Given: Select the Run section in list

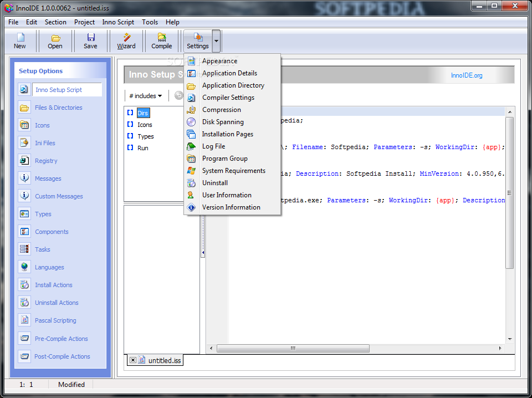Looking at the screenshot, I should [x=143, y=148].
